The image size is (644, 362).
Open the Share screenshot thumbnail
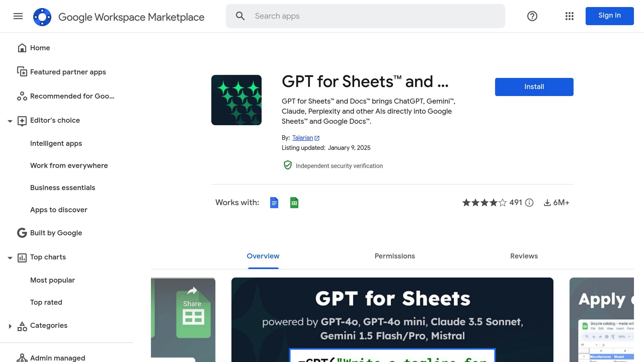pos(183,320)
